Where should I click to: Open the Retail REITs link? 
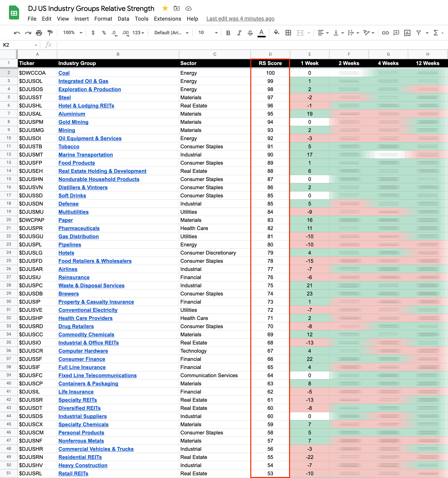click(x=73, y=474)
